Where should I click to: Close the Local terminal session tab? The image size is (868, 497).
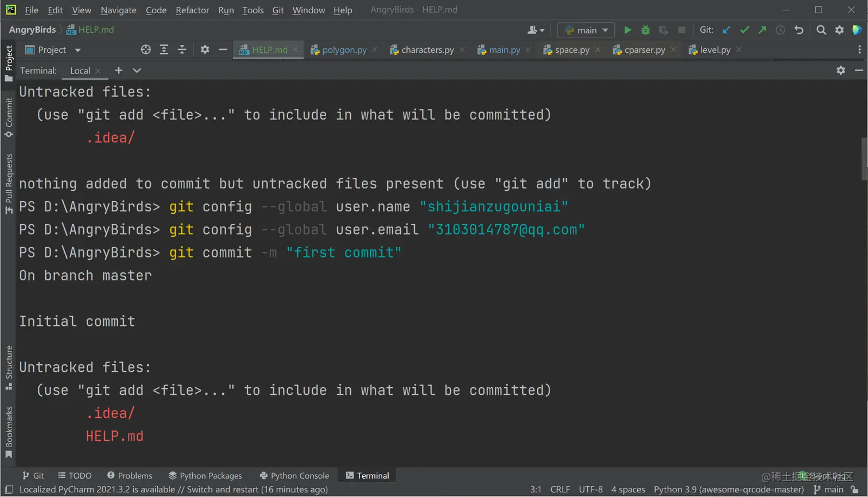coord(98,70)
